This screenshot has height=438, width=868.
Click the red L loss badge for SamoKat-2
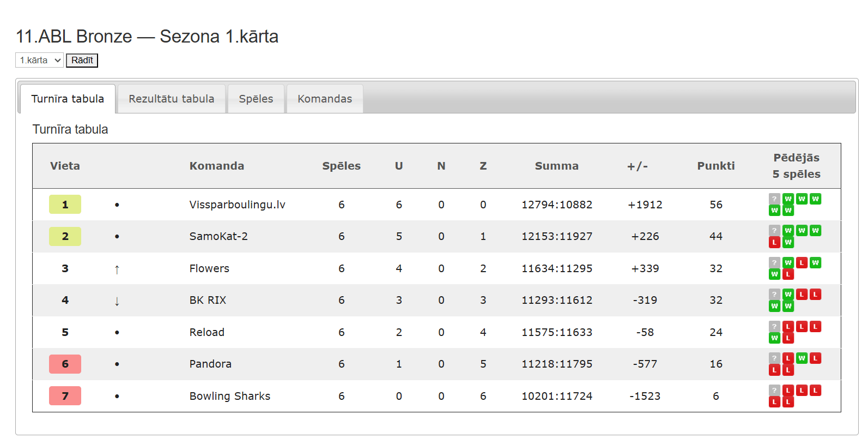(774, 242)
